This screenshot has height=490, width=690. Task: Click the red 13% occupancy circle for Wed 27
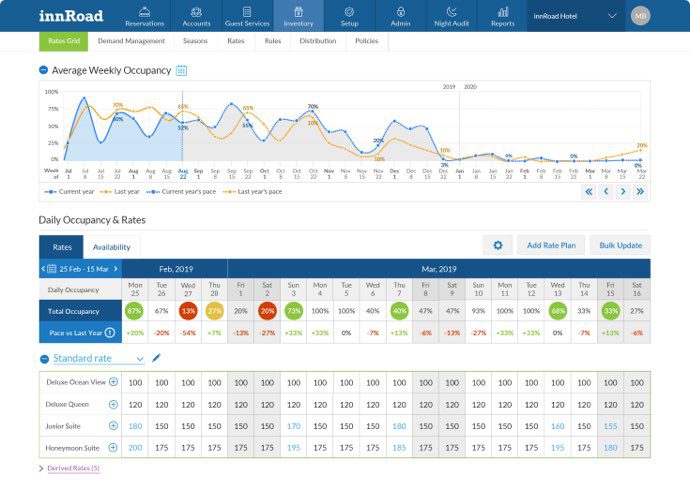pos(188,311)
